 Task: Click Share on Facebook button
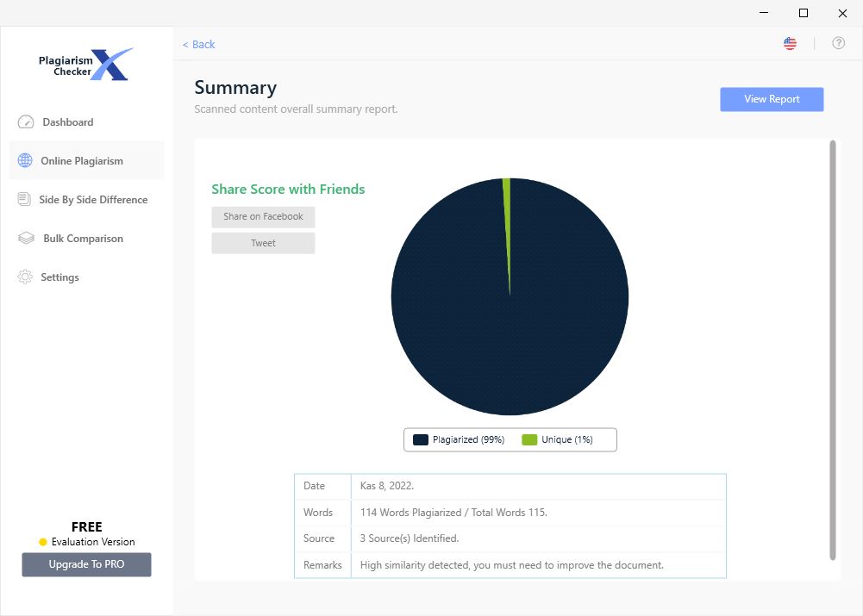pyautogui.click(x=263, y=217)
